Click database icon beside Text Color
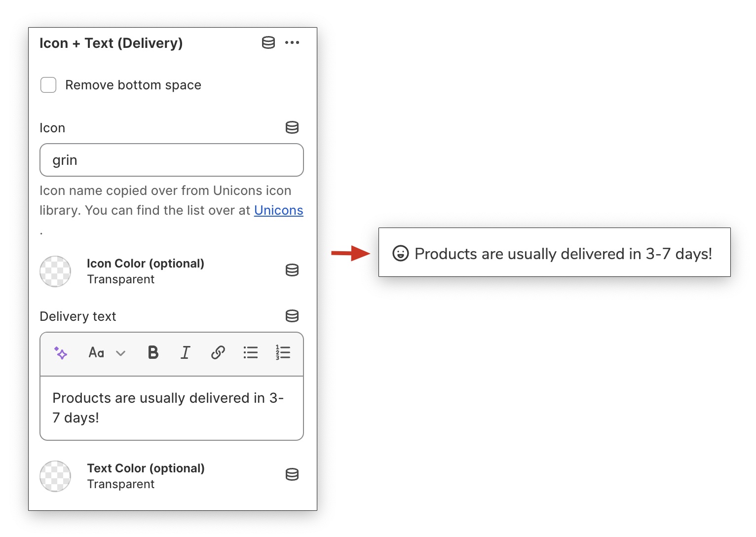 click(x=292, y=475)
